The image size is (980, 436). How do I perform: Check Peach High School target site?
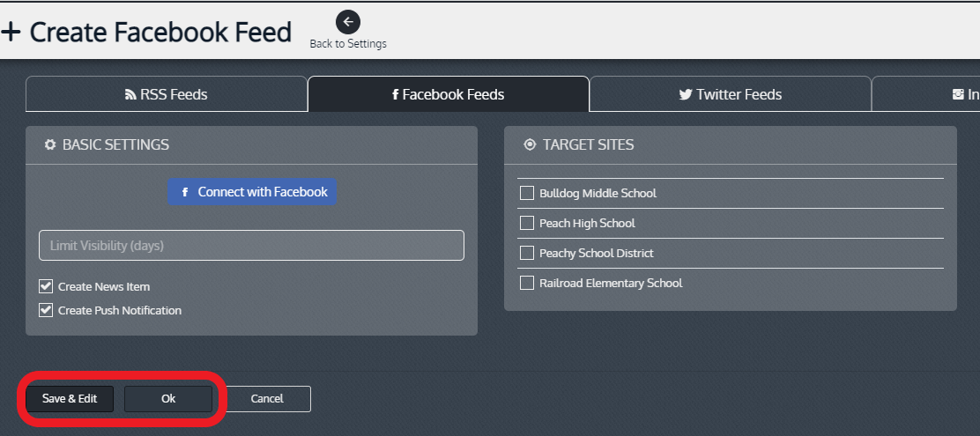pos(527,223)
